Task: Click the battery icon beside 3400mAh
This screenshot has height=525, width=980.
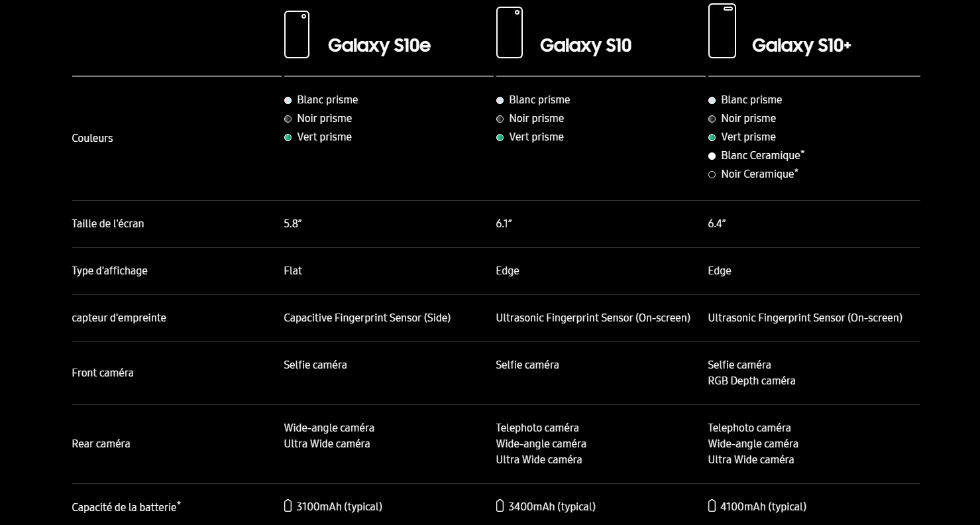Action: click(500, 506)
